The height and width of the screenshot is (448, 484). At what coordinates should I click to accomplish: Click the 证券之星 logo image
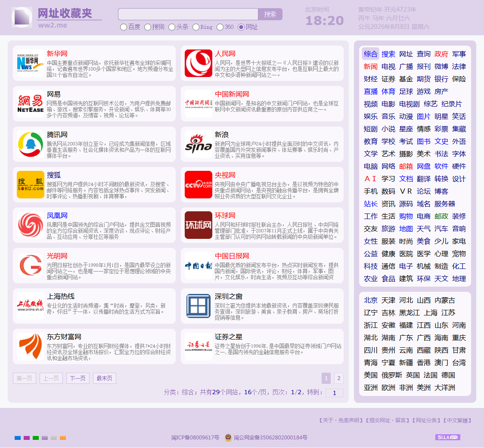point(199,346)
